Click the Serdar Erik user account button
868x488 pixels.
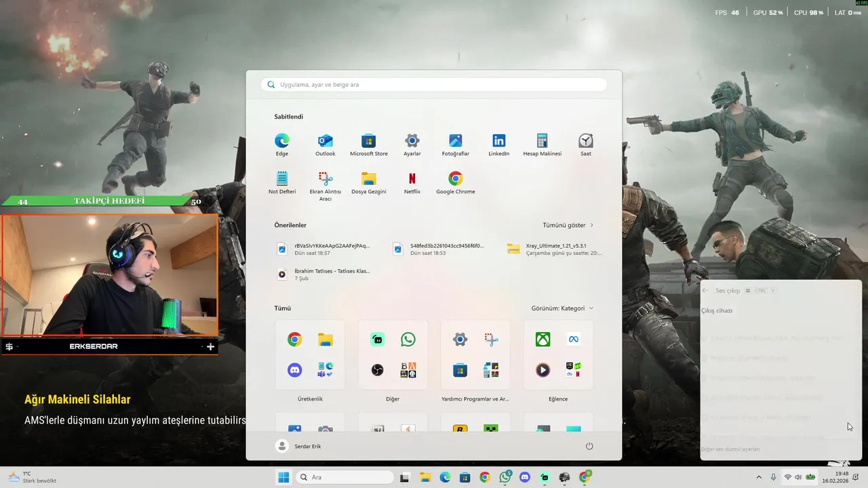click(x=299, y=446)
